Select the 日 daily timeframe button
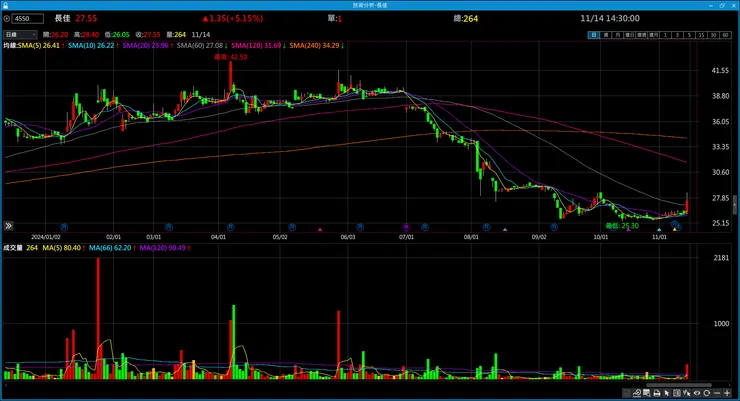 594,35
